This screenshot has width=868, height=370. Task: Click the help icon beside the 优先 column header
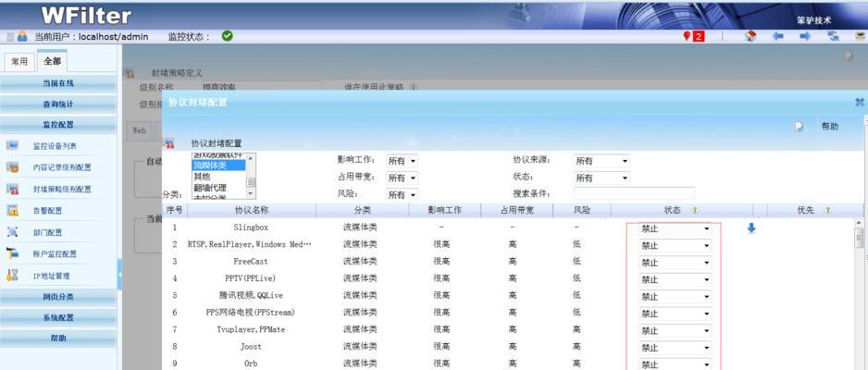[x=827, y=210]
